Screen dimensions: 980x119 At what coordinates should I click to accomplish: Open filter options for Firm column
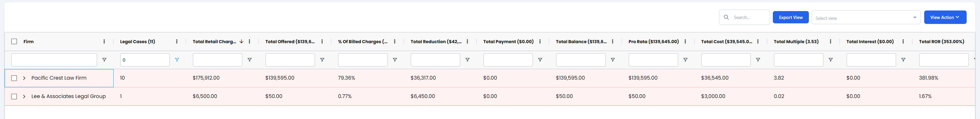[x=104, y=60]
